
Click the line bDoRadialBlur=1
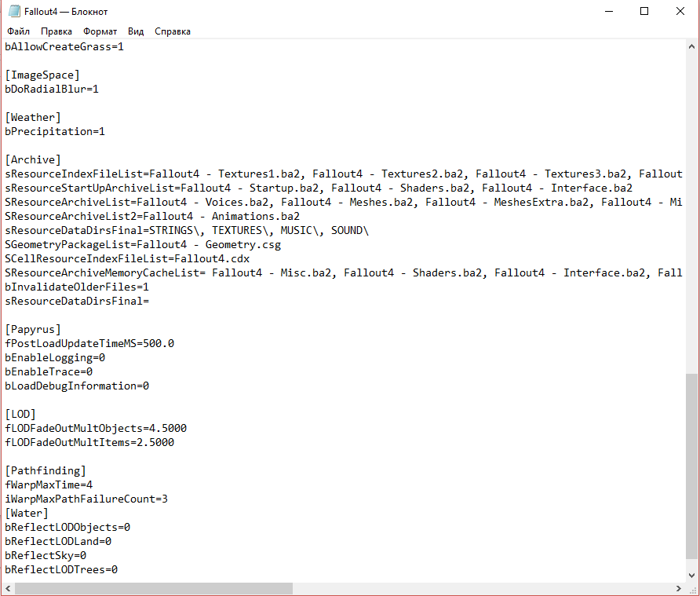(52, 90)
